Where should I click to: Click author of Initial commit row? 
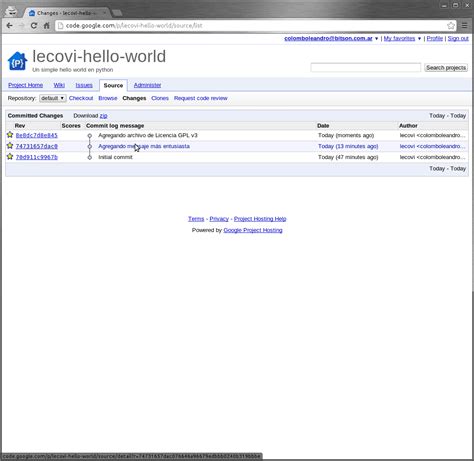tap(432, 157)
